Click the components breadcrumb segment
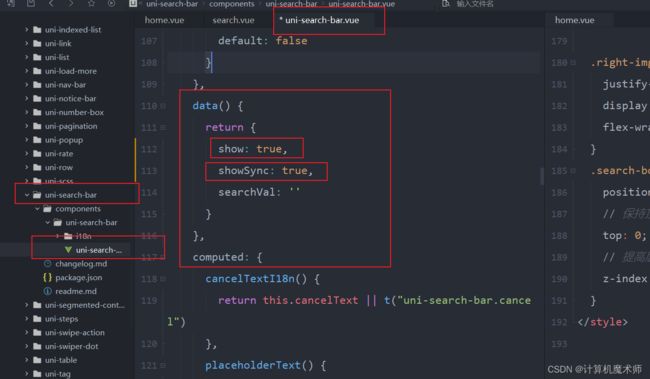The image size is (650, 379). pos(232,4)
